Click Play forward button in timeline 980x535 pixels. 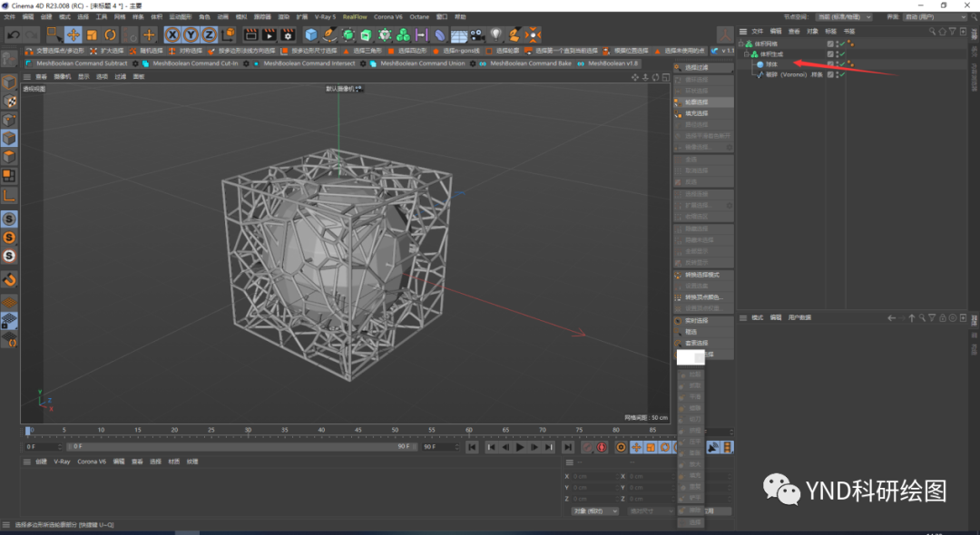pos(520,447)
